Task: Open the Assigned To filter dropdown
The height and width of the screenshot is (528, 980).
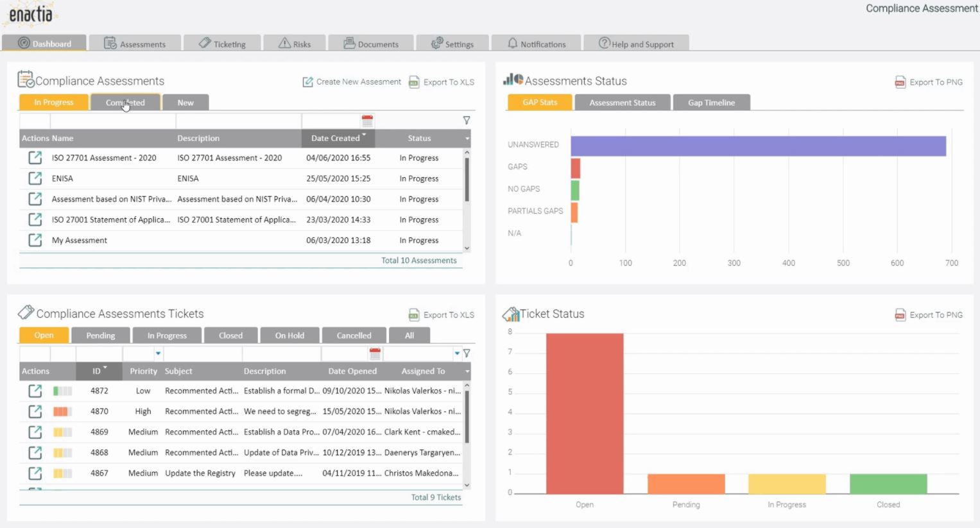Action: coord(457,353)
